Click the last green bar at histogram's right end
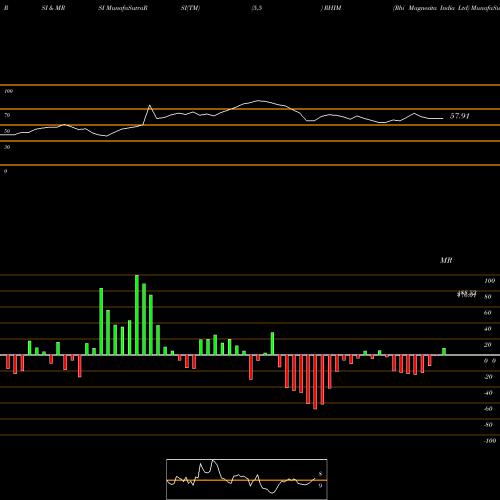 click(x=444, y=352)
